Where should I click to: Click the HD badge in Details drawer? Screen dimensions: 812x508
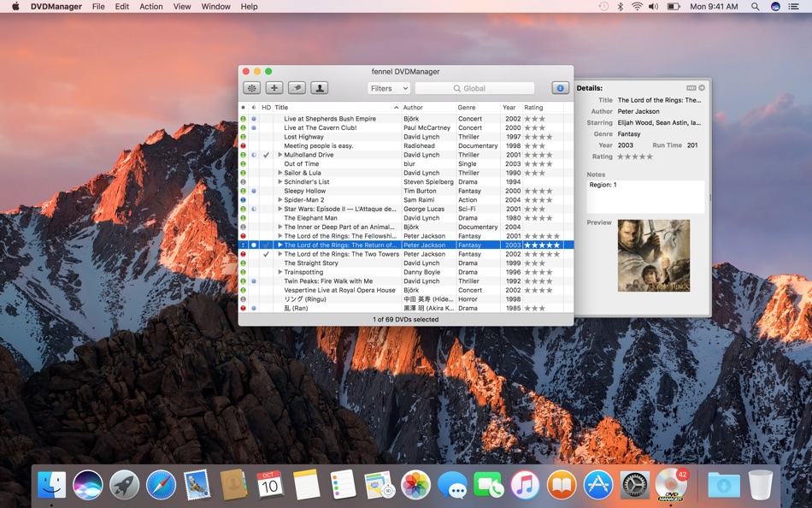point(691,87)
